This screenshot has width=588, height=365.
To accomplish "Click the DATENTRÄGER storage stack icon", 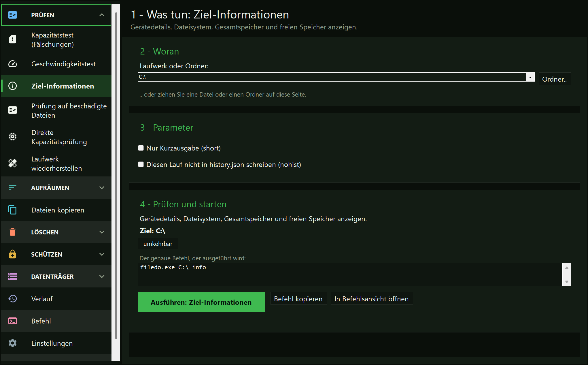I will [12, 276].
